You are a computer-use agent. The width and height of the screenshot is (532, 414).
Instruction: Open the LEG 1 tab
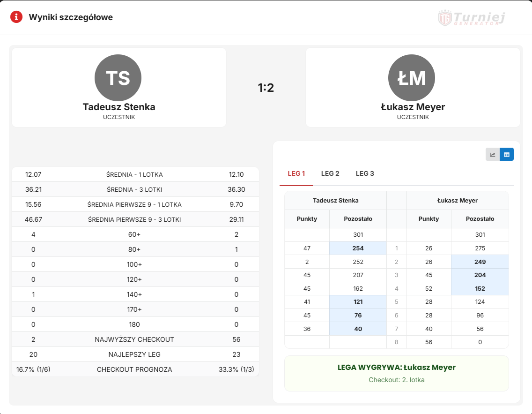coord(296,173)
